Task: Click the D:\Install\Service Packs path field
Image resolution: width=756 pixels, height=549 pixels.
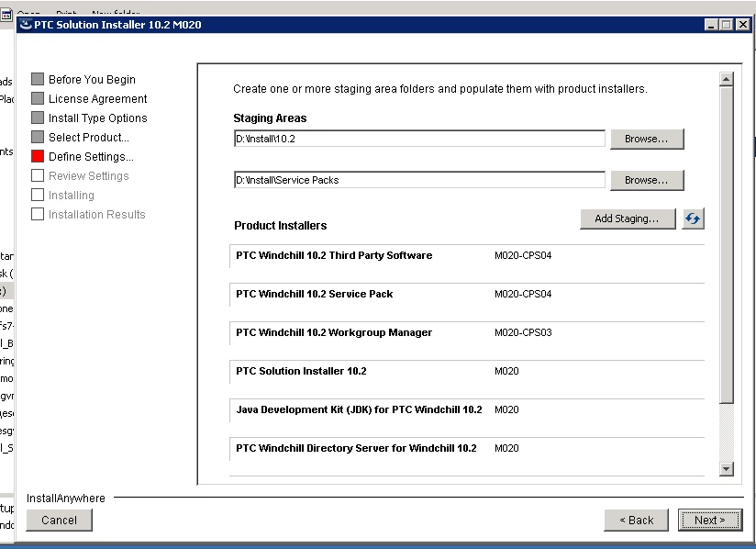Action: coord(419,180)
